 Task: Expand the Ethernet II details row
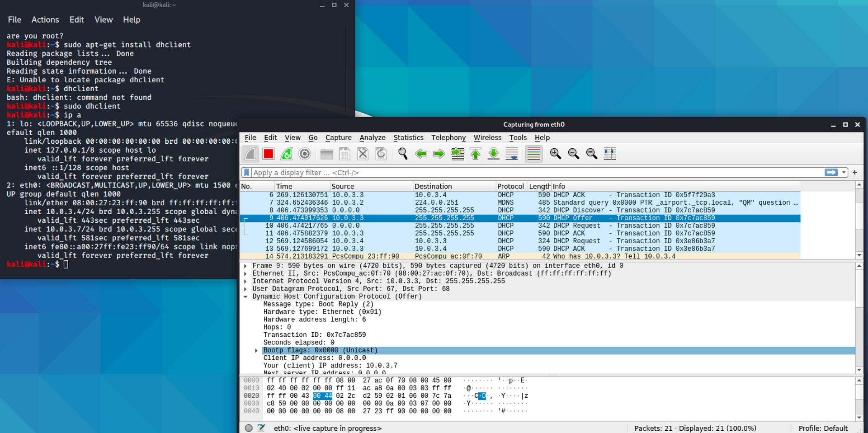pyautogui.click(x=245, y=273)
